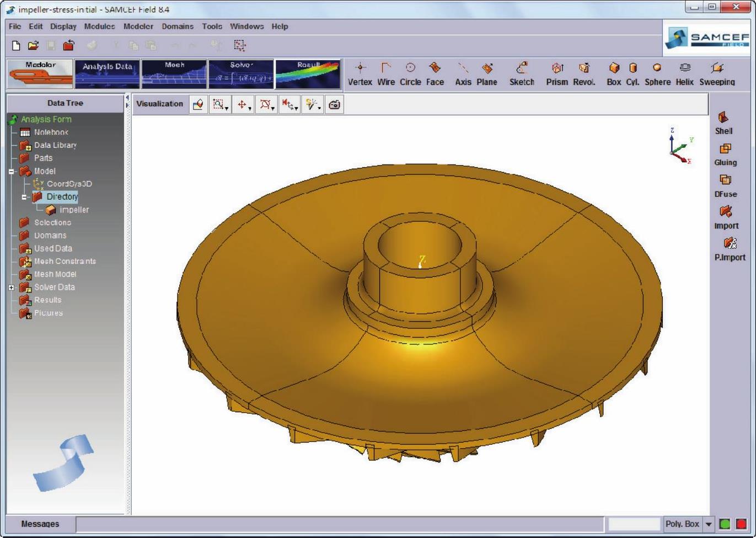Click the camera snapshot icon
The image size is (756, 538).
click(x=334, y=104)
